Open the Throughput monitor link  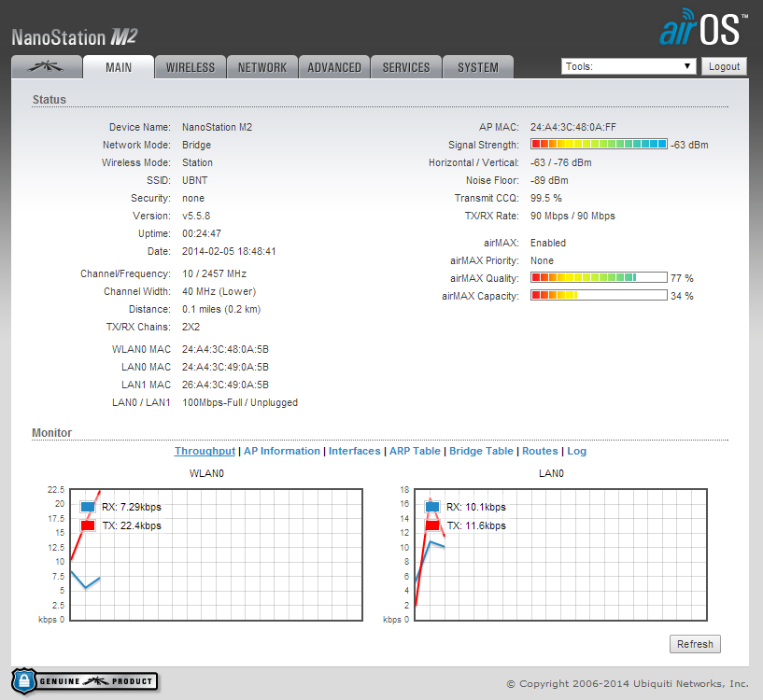(205, 451)
